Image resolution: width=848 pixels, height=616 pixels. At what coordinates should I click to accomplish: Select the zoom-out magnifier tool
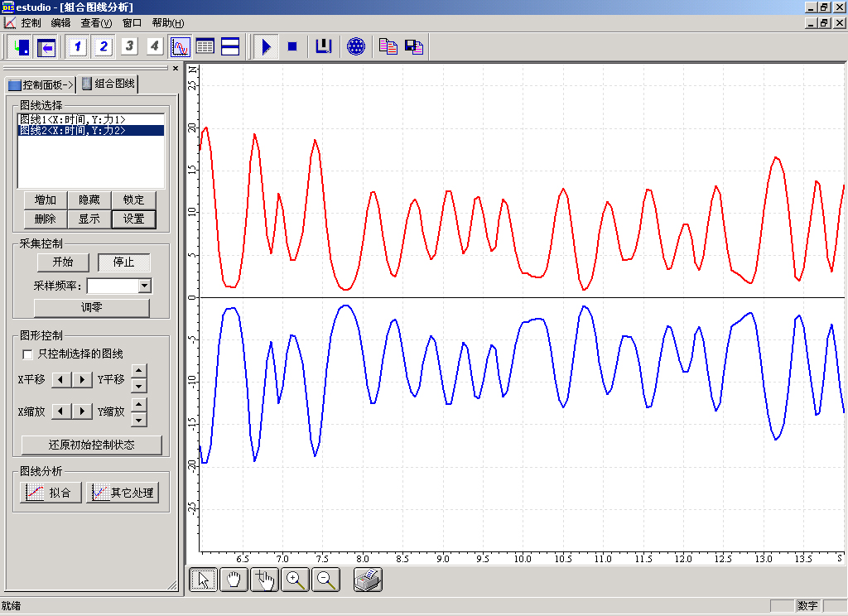(x=325, y=580)
